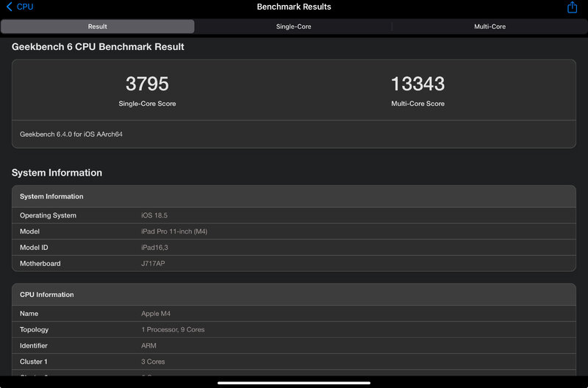Click the Geekbench 6 CPU Benchmark Result heading
Viewport: 588px width, 388px height.
pyautogui.click(x=98, y=47)
